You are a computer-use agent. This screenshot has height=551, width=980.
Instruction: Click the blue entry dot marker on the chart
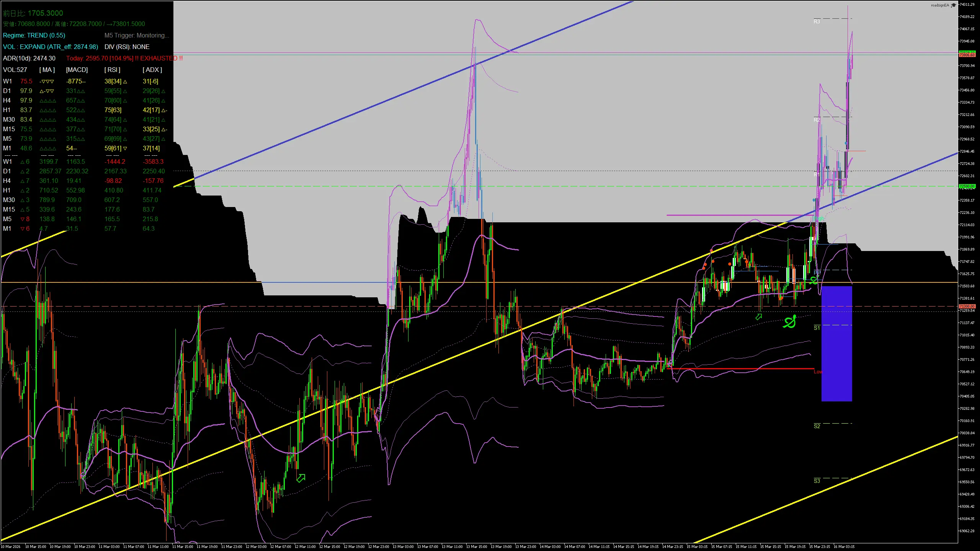pyautogui.click(x=813, y=200)
